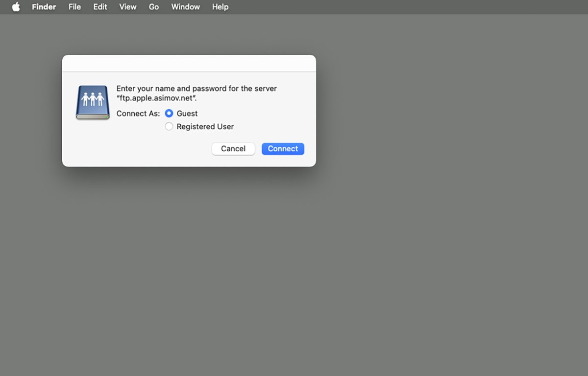Click the dialog's blank title bar
588x376 pixels.
(189, 63)
